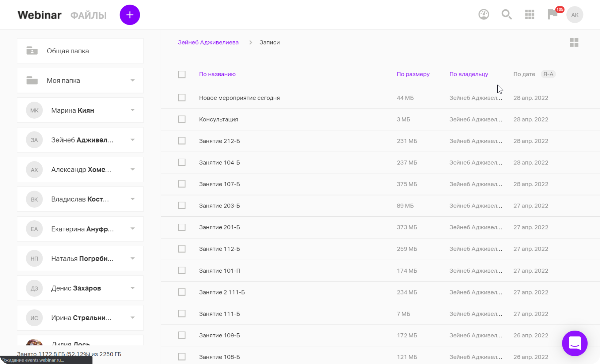This screenshot has width=600, height=364.
Task: Expand the Моя папка dropdown arrow
Action: [x=132, y=80]
